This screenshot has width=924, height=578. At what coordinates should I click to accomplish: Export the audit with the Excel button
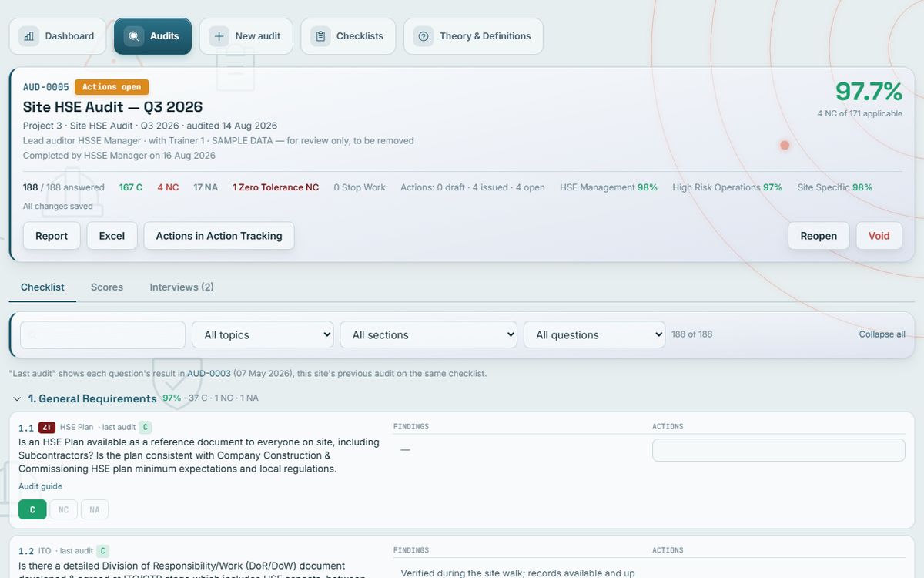[x=112, y=236]
